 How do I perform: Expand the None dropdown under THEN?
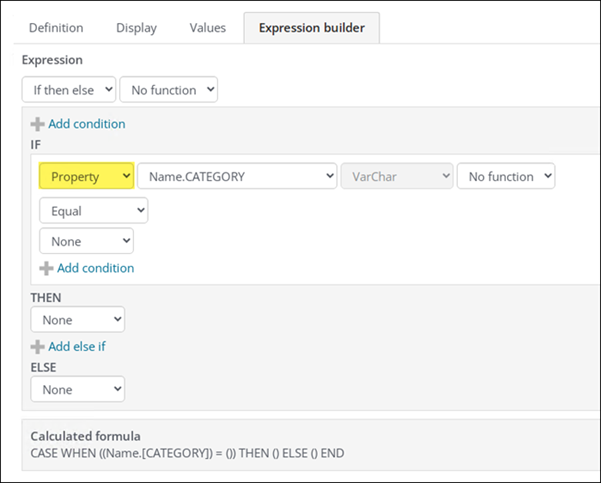click(x=77, y=319)
